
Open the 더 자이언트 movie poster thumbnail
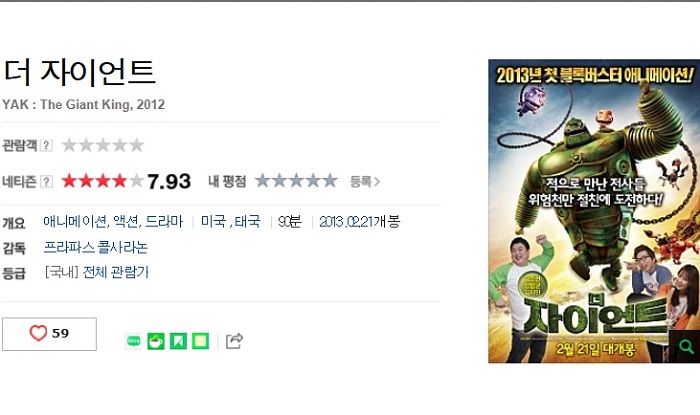tap(594, 211)
